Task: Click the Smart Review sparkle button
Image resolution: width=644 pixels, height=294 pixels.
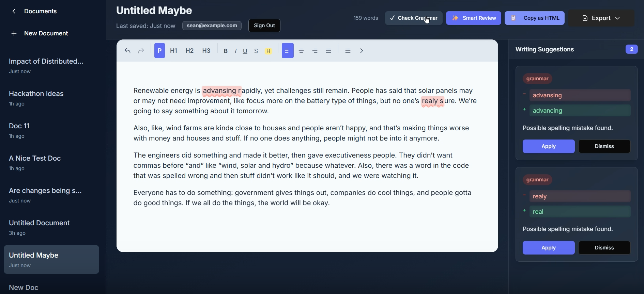Action: click(473, 18)
